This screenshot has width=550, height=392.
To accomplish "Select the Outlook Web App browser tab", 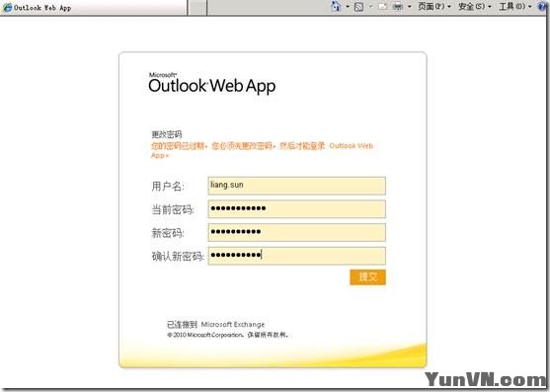I will pyautogui.click(x=94, y=8).
